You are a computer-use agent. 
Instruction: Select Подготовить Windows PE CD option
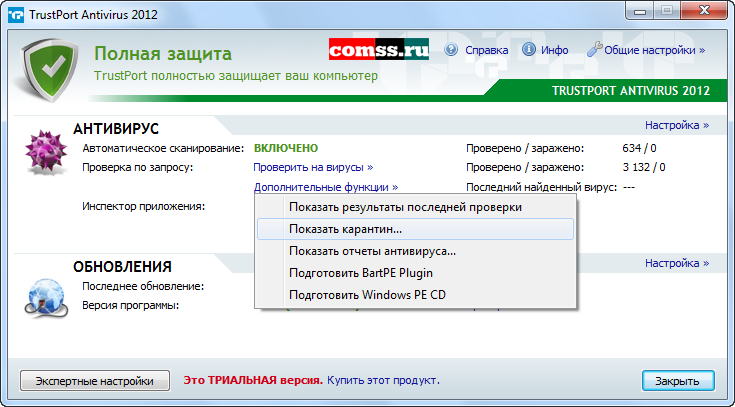[367, 295]
